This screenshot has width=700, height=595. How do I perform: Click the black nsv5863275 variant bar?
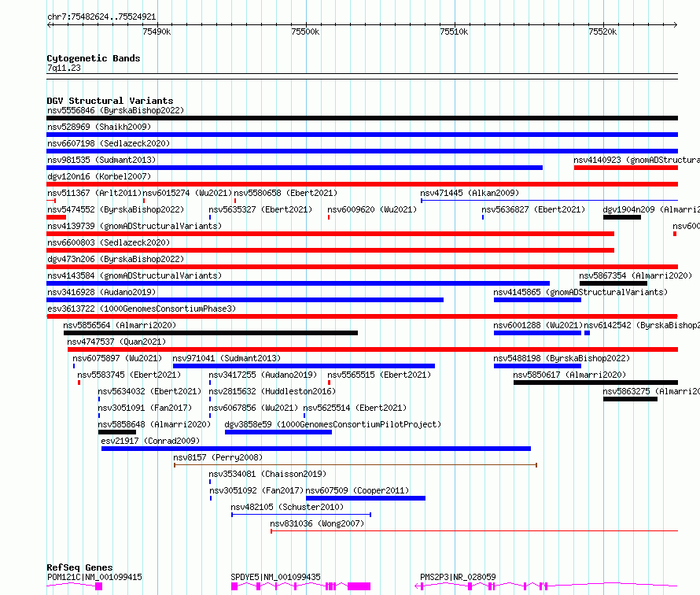coord(630,399)
